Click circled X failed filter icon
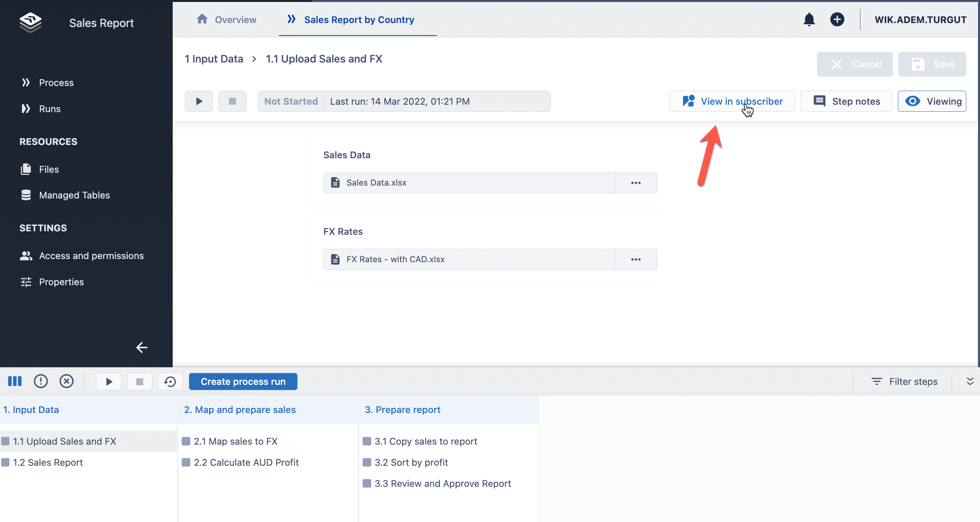Viewport: 980px width, 522px height. (x=66, y=381)
